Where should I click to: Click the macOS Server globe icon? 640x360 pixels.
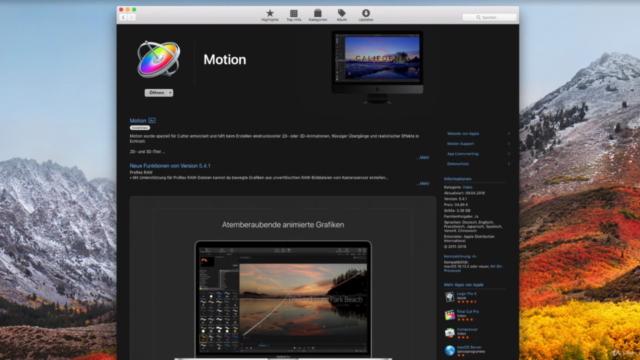pos(449,351)
